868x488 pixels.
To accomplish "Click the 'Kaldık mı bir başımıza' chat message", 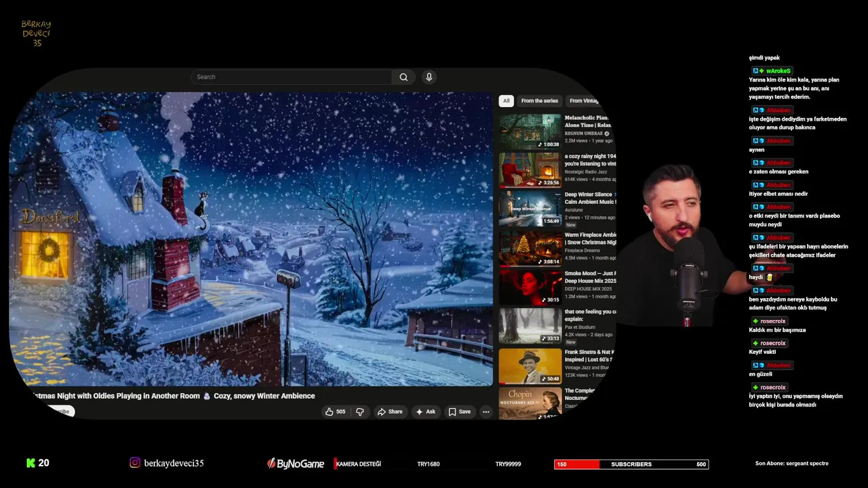I will pos(777,330).
